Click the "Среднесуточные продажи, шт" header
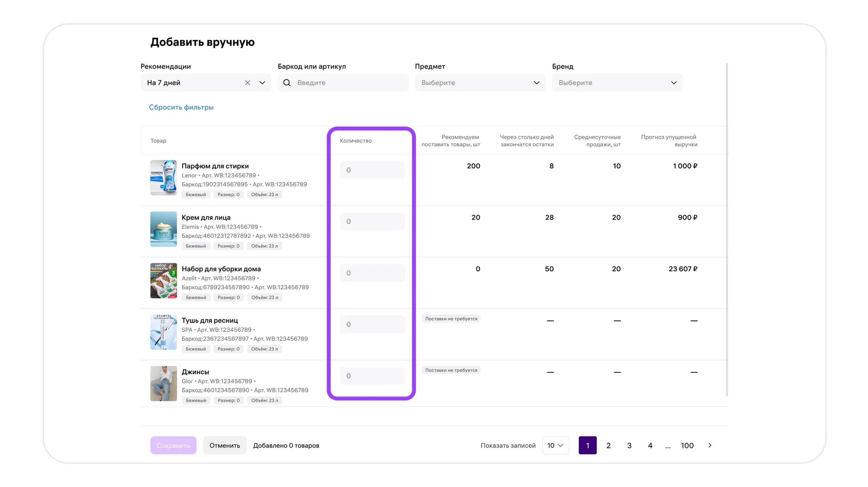Screen dimensions: 868x487 (597, 141)
